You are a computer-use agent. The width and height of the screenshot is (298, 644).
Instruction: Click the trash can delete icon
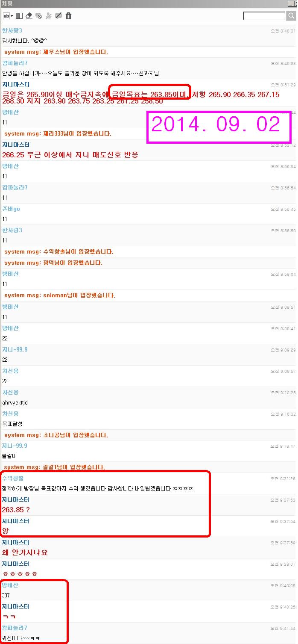[x=68, y=16]
